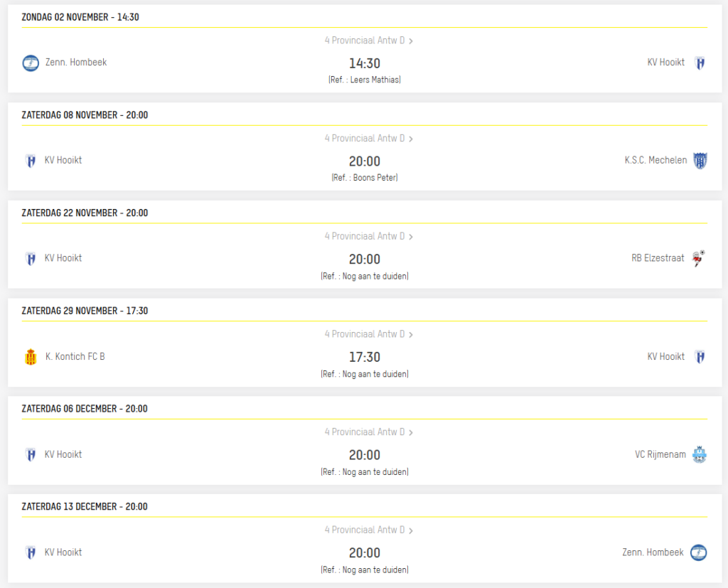Click KV Hooikt crest in 08 November match

[31, 161]
